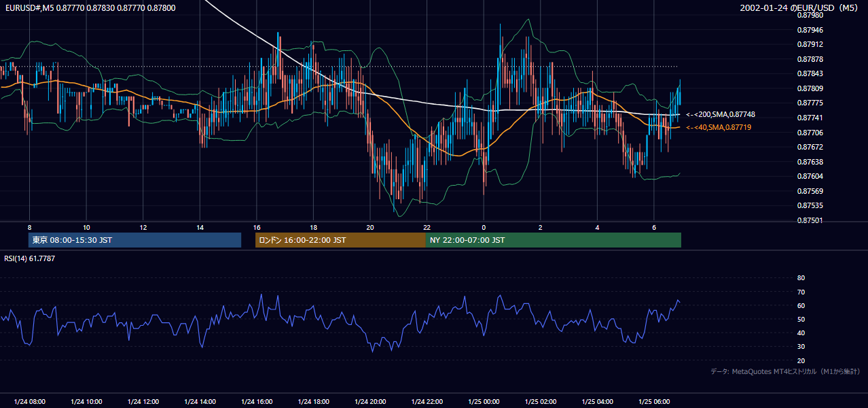The image size is (868, 408).
Task: Click price axis value 0.87946
Action: (811, 30)
